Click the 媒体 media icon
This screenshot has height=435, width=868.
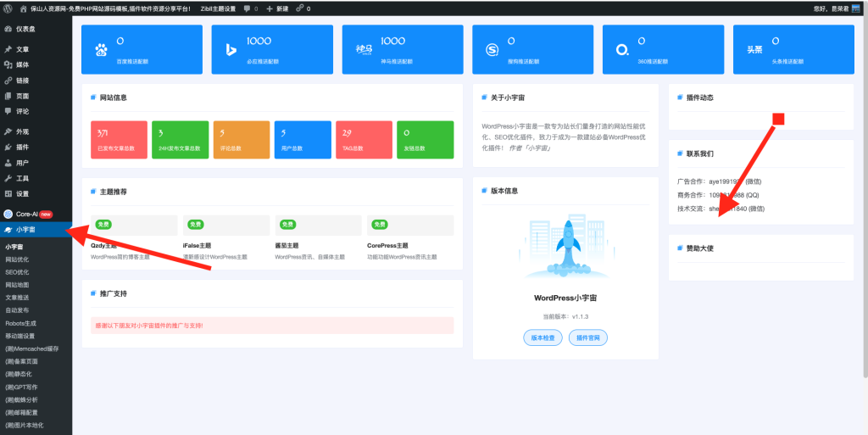pos(8,64)
